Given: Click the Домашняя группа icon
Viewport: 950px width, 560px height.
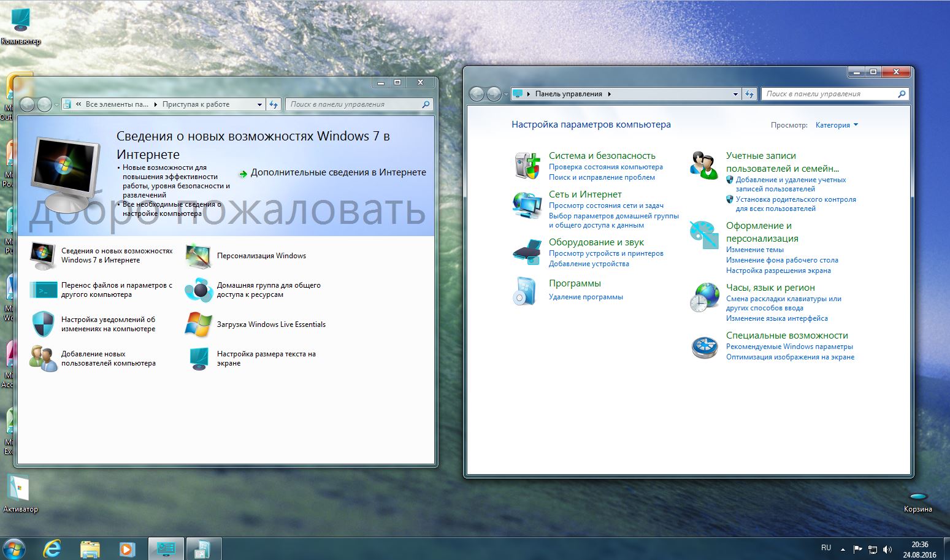Looking at the screenshot, I should tap(199, 290).
